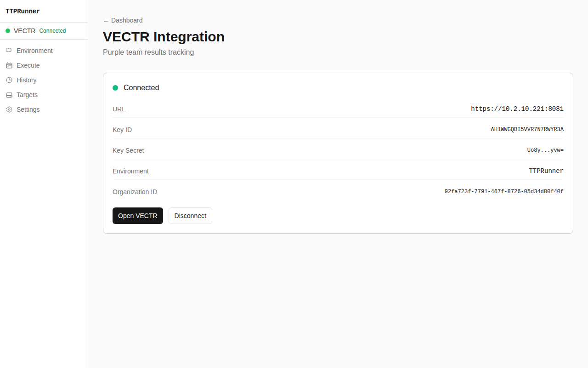Click the URL field label

(119, 109)
